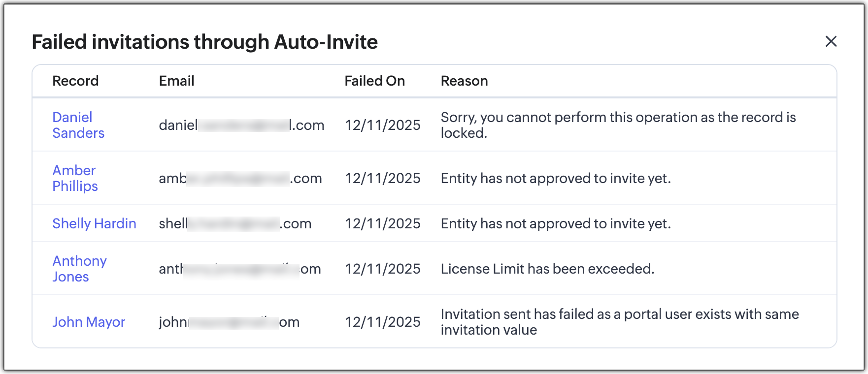868x374 pixels.
Task: Click Amber Phillips' entity not approved reason
Action: coord(556,178)
